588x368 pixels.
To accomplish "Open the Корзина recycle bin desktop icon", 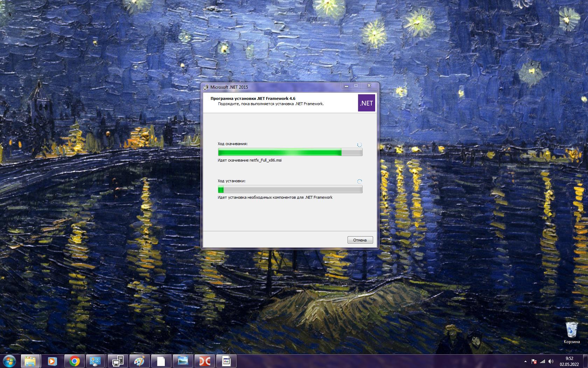I will pos(572,333).
